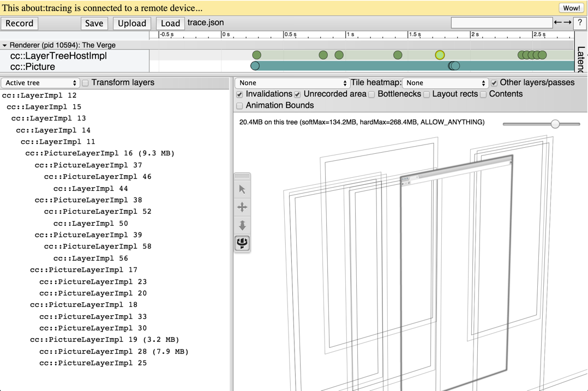Enable the Animation Bounds checkbox

point(239,106)
